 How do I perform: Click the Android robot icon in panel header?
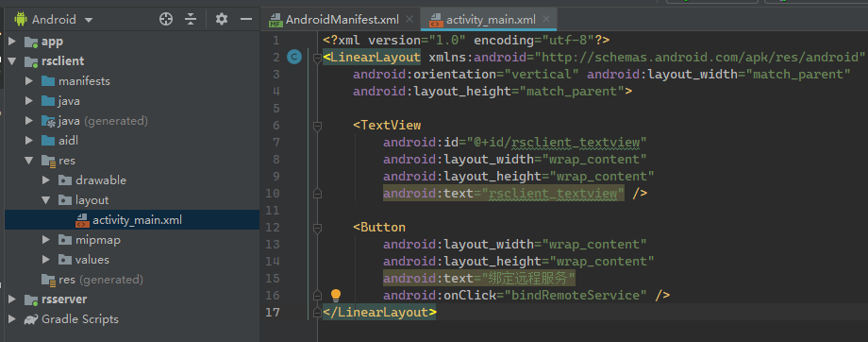(21, 20)
